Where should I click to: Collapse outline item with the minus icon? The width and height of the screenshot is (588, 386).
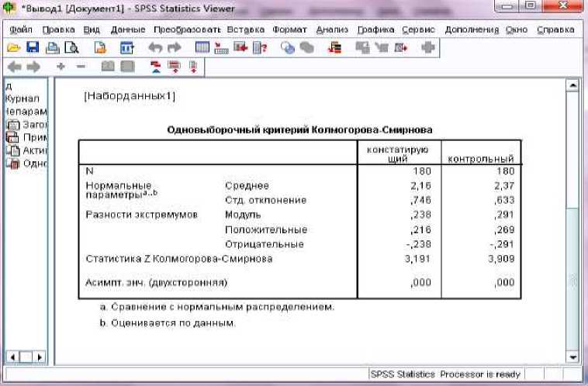pos(81,67)
